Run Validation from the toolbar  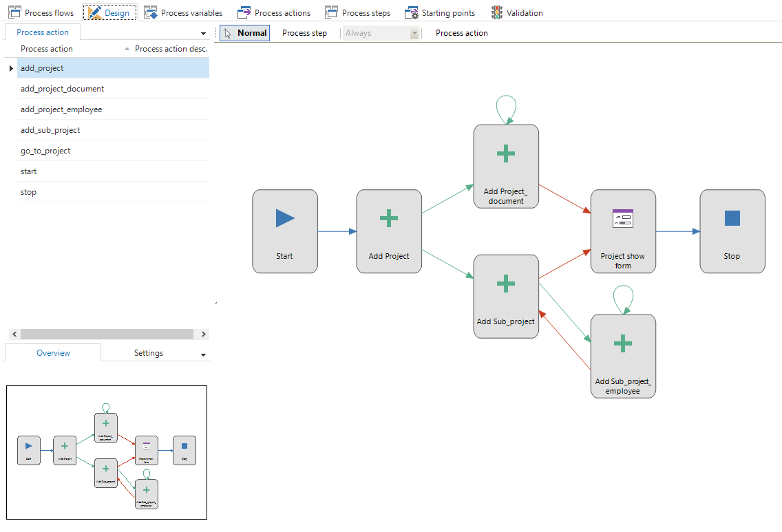[x=517, y=12]
